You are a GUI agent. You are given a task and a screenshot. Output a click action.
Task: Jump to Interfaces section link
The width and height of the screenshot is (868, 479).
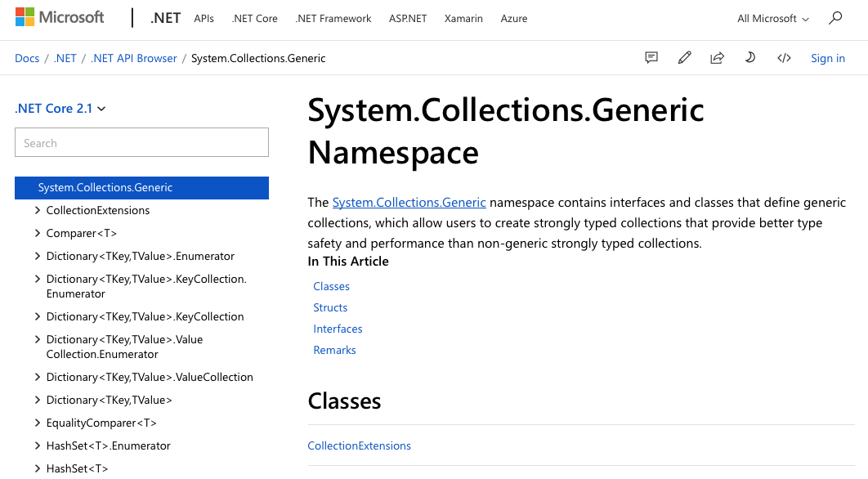point(338,329)
